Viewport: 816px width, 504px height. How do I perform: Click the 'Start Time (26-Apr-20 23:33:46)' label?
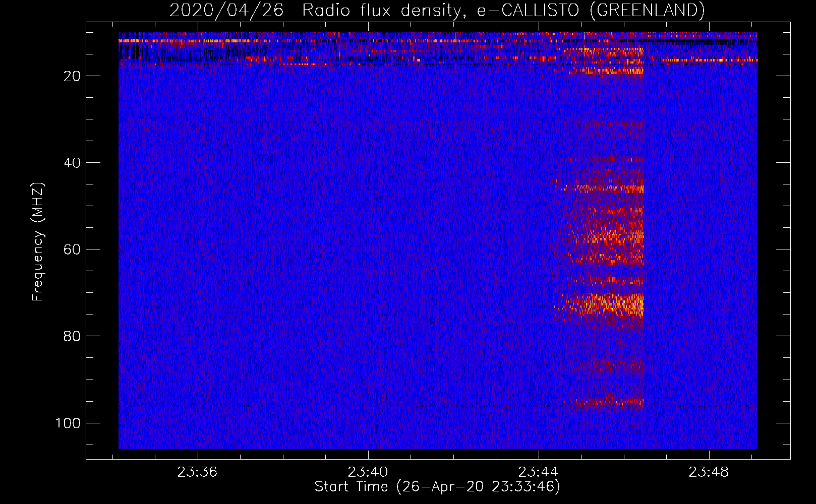coord(437,487)
